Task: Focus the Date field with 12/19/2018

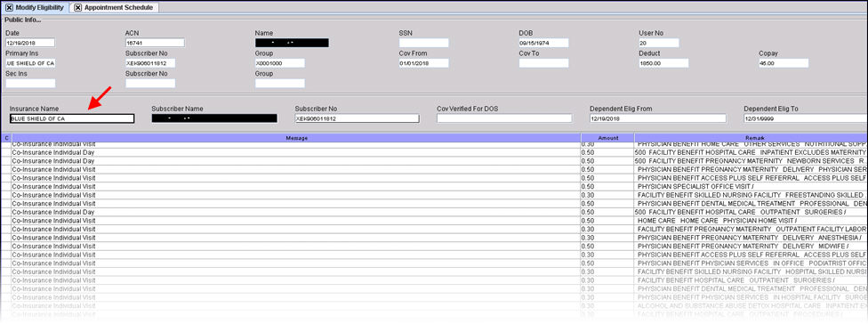Action: click(x=30, y=43)
